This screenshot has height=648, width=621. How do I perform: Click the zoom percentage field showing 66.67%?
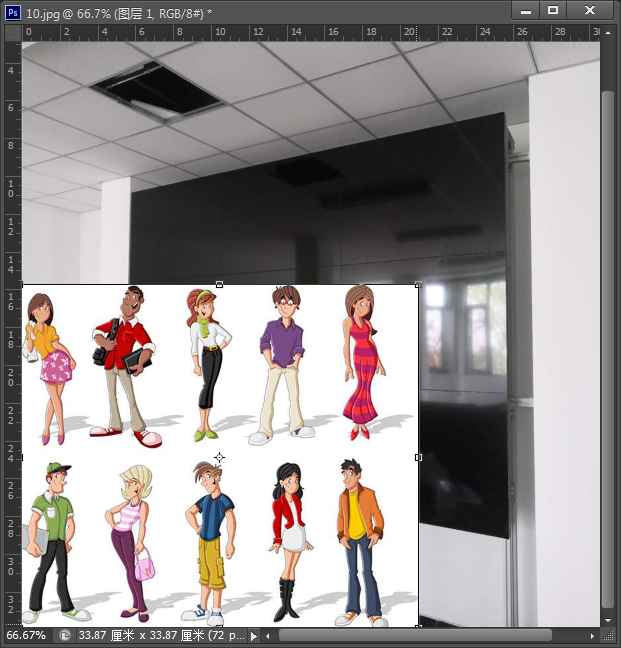pos(26,635)
